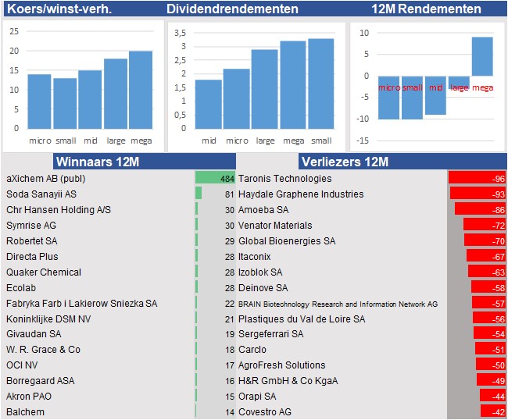Click the red -93 bar
Viewport: 508px width, 420px height.
(478, 193)
